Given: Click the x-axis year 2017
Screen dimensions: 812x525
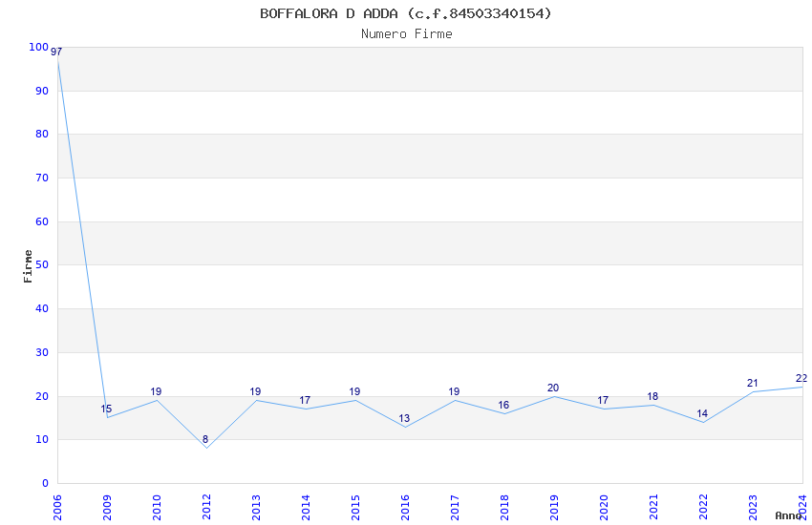Looking at the screenshot, I should click(455, 507).
